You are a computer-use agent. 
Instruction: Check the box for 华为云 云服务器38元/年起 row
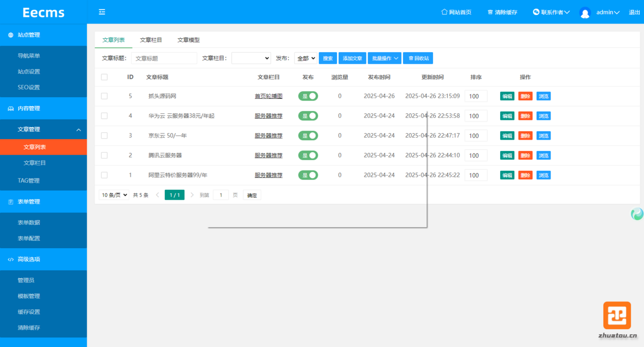104,116
